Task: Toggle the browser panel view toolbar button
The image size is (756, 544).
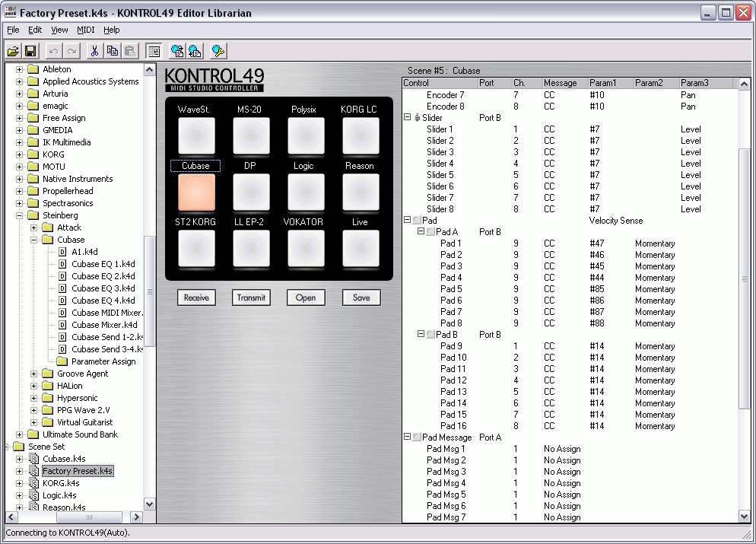Action: pos(154,51)
